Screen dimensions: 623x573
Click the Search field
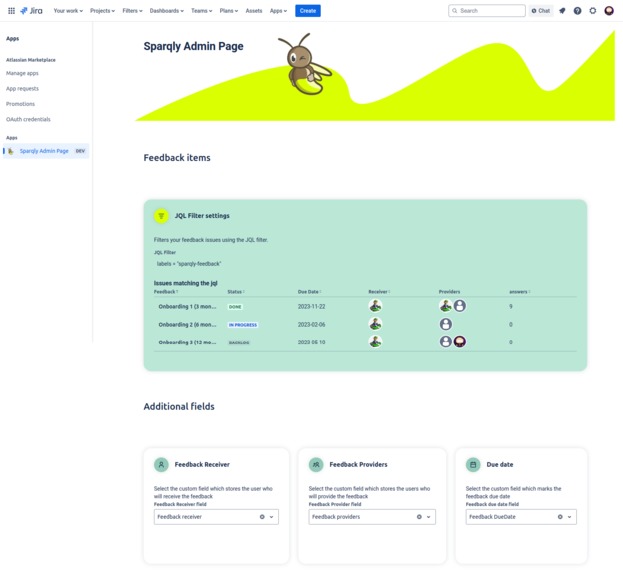(487, 11)
